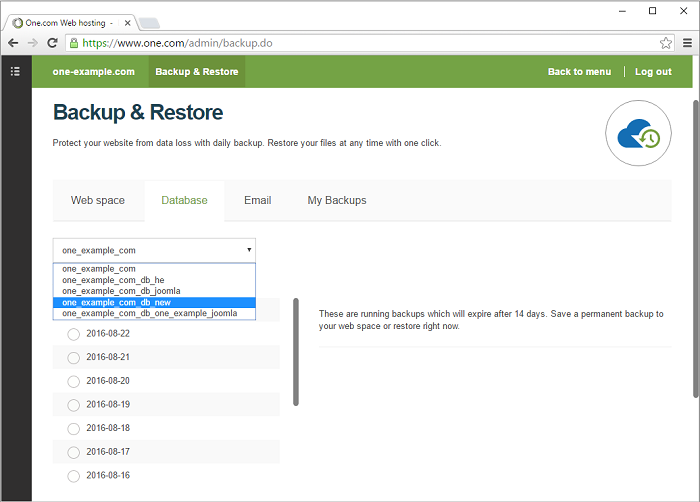Switch to the My Backups tab
Image resolution: width=700 pixels, height=502 pixels.
337,201
